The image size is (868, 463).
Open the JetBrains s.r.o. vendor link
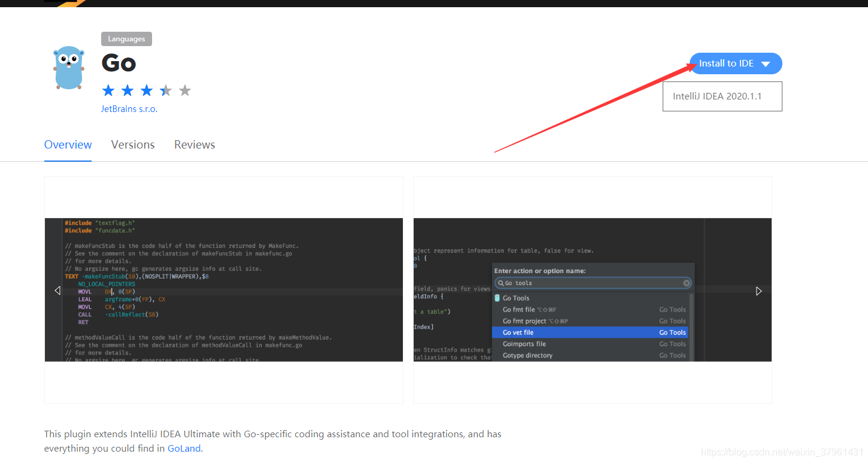coord(129,109)
